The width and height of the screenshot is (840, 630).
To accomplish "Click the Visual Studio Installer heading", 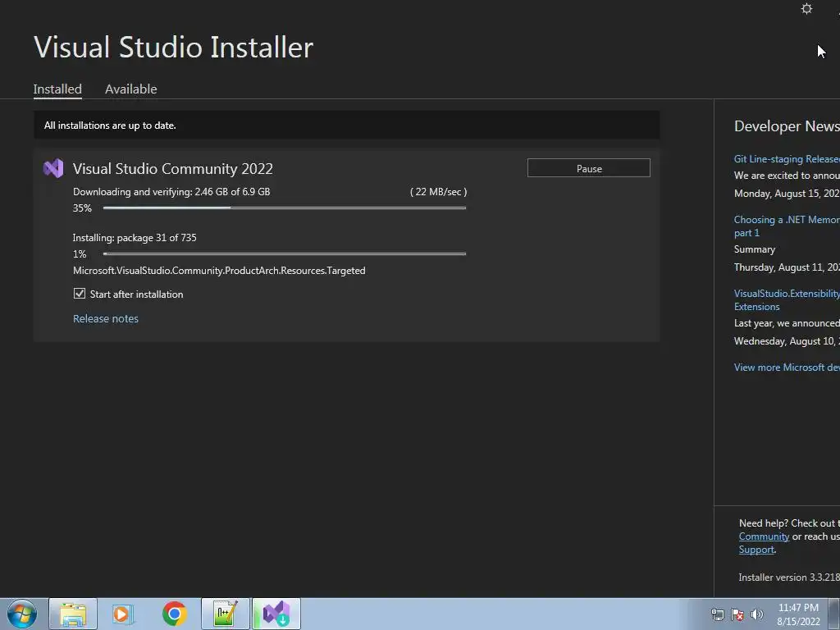I will 174,47.
